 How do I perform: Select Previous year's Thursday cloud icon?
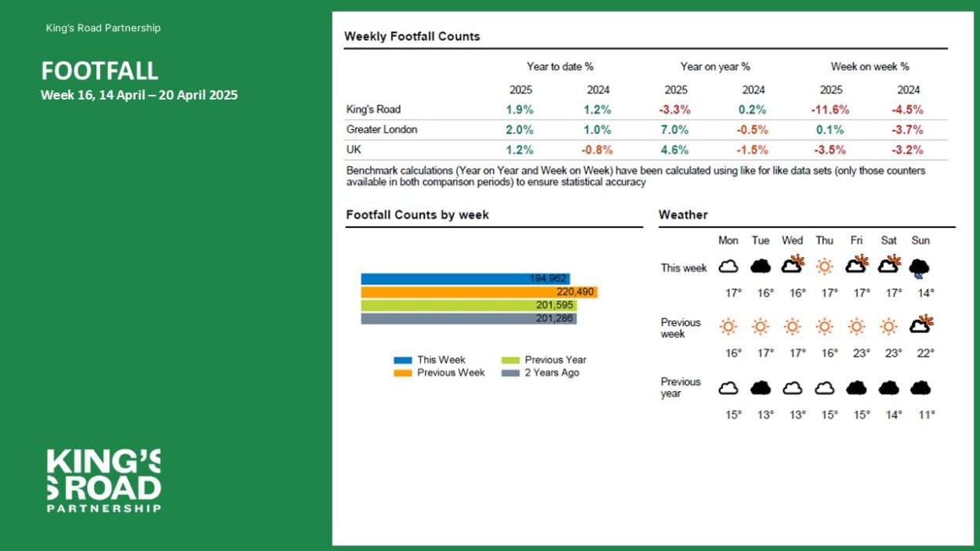pyautogui.click(x=825, y=388)
